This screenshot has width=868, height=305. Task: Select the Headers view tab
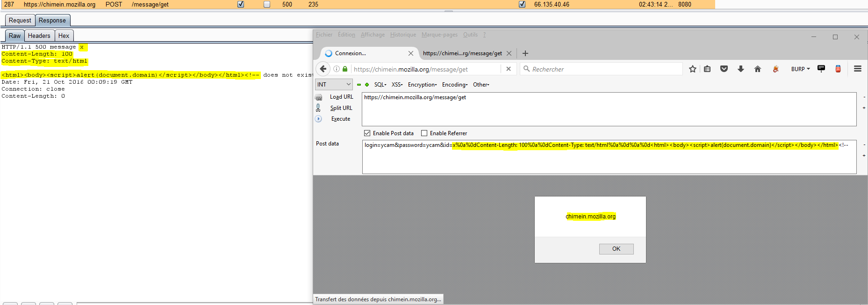(x=39, y=36)
